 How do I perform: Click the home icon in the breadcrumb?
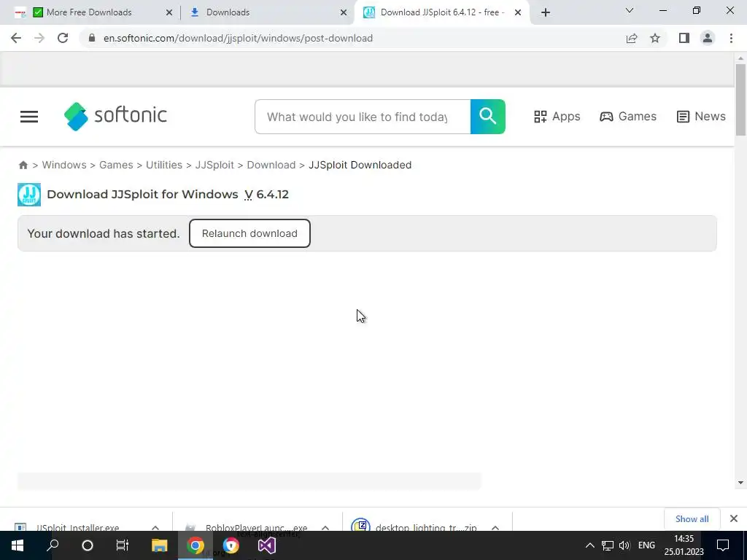tap(23, 165)
